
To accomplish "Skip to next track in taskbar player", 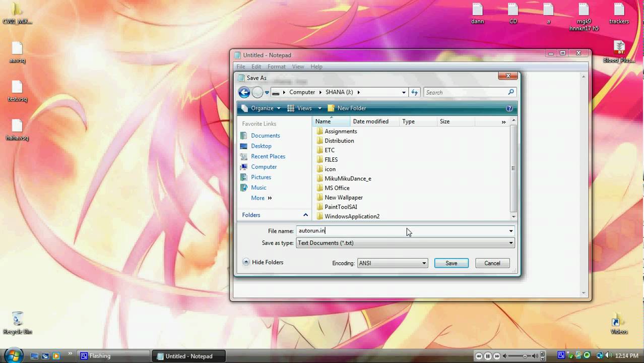I will click(497, 356).
